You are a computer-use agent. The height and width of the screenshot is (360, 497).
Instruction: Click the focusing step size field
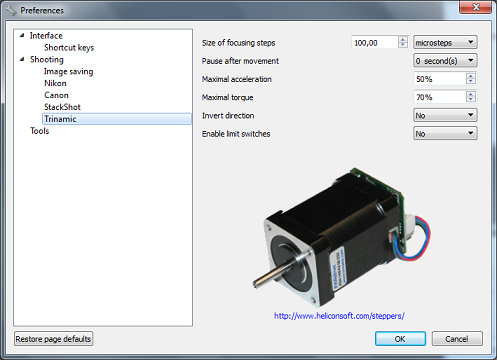point(375,43)
